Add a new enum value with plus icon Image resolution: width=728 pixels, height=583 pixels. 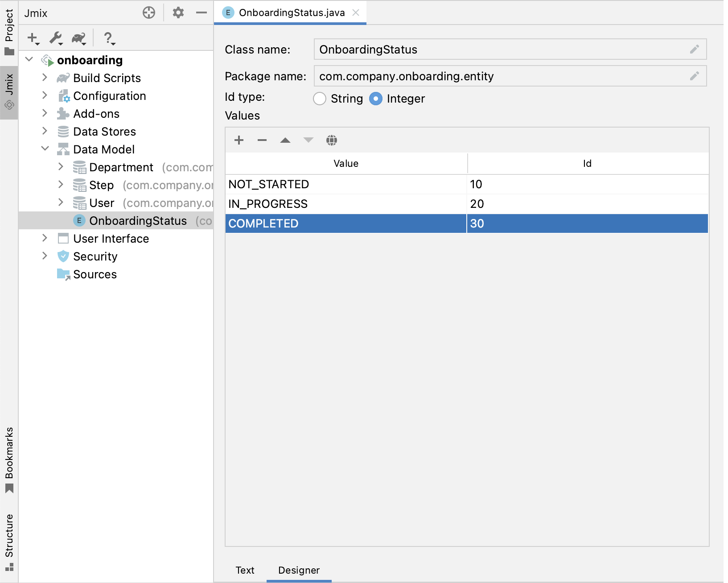(239, 140)
